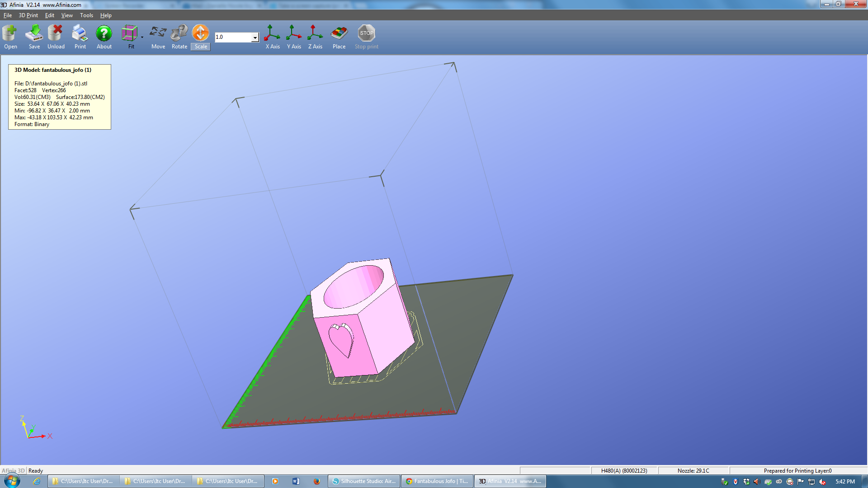
Task: Click the Open model icon
Action: (10, 37)
